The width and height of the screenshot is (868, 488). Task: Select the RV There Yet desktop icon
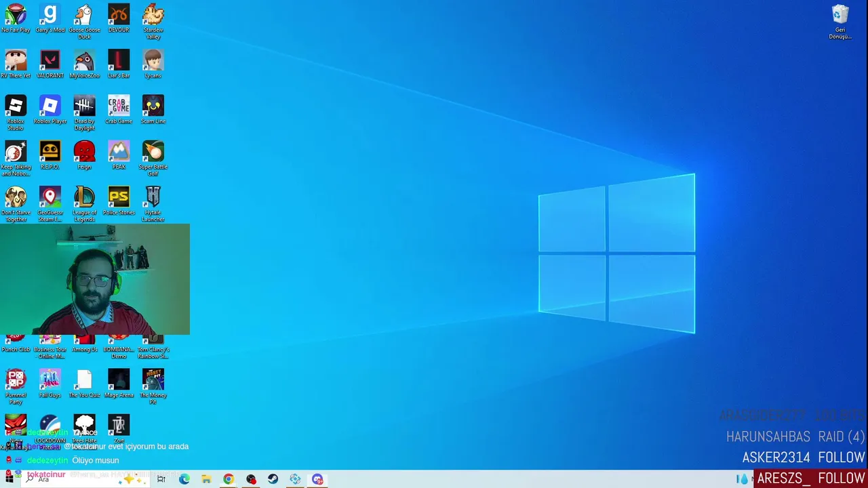coord(16,64)
